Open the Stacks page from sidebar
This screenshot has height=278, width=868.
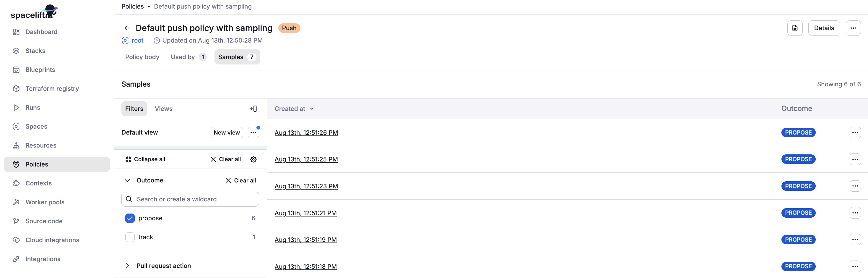pos(35,51)
